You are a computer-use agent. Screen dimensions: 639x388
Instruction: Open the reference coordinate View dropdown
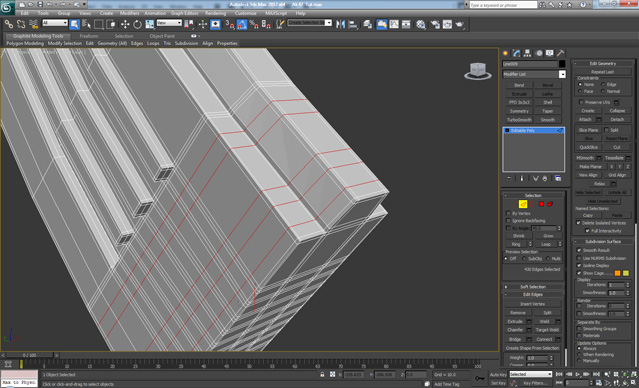coord(169,23)
